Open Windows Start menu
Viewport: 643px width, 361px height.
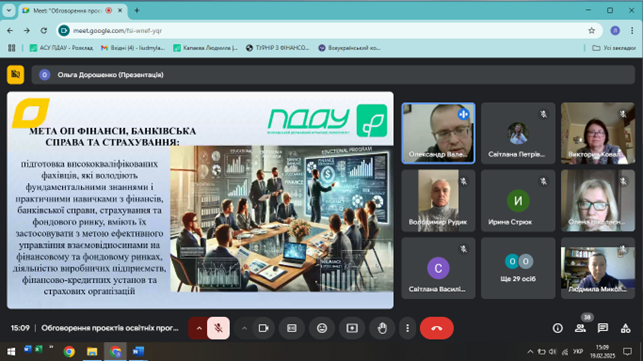pos(11,352)
